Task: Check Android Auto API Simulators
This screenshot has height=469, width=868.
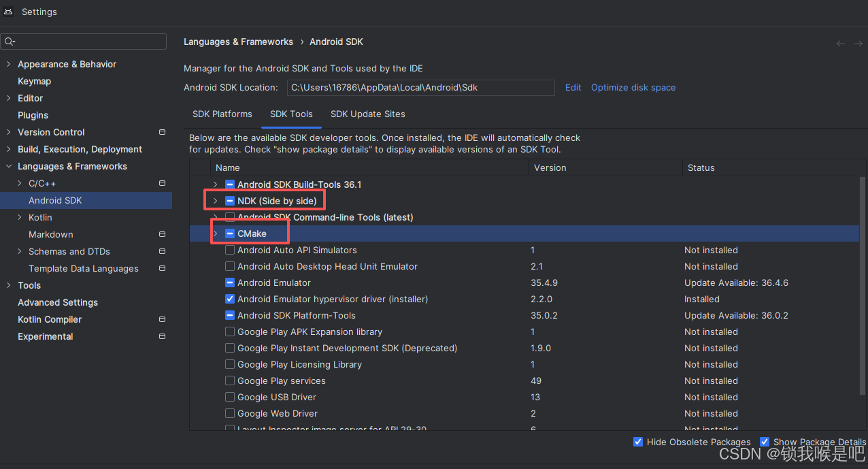Action: (230, 250)
